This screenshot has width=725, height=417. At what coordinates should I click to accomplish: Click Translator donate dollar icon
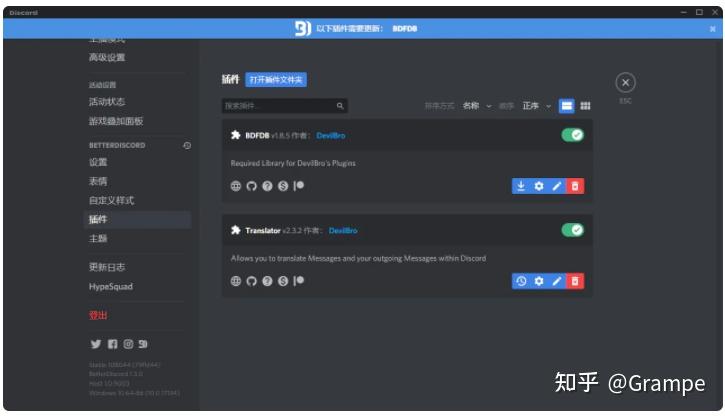tap(283, 281)
